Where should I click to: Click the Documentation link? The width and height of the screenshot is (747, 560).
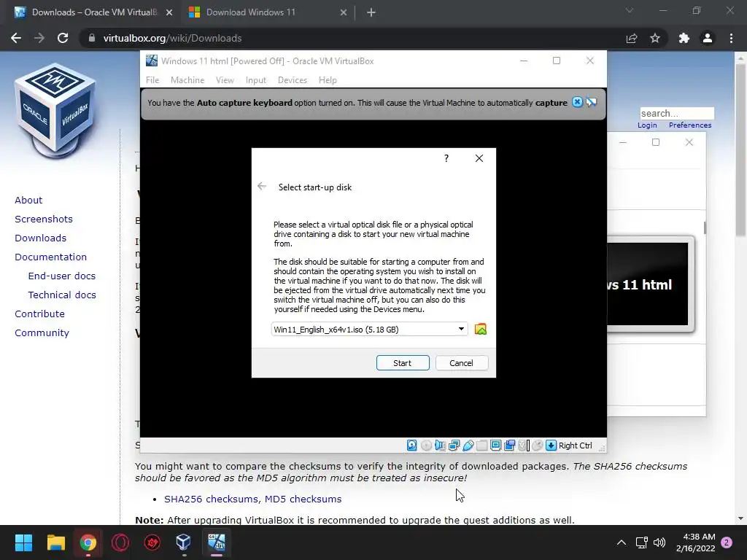tap(51, 257)
